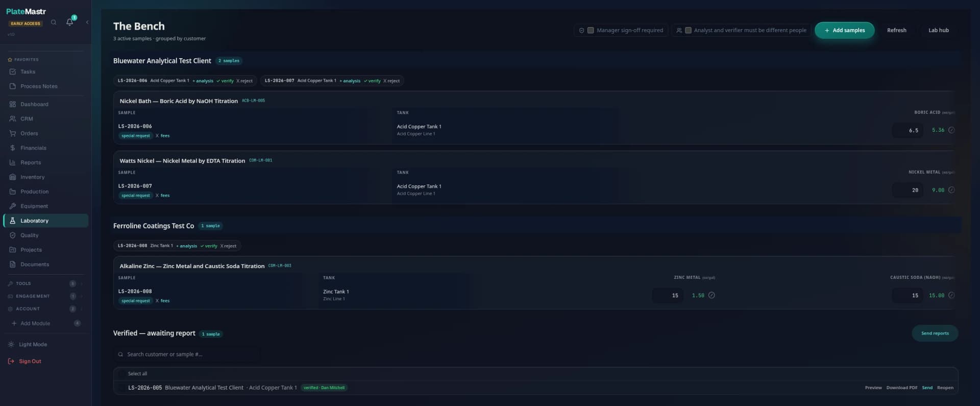Remove fees via X on LS-2026-006

pos(157,136)
